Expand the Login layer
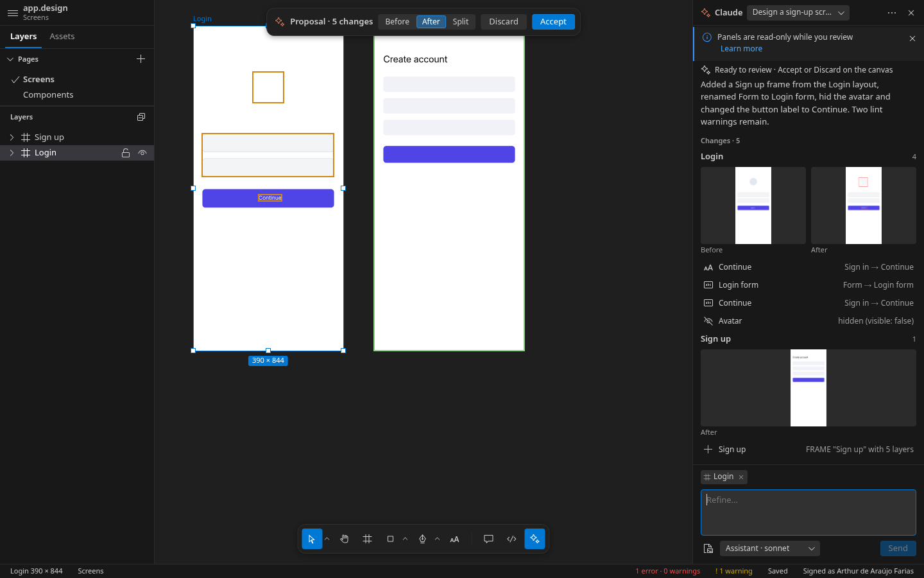Image resolution: width=924 pixels, height=578 pixels. click(12, 153)
